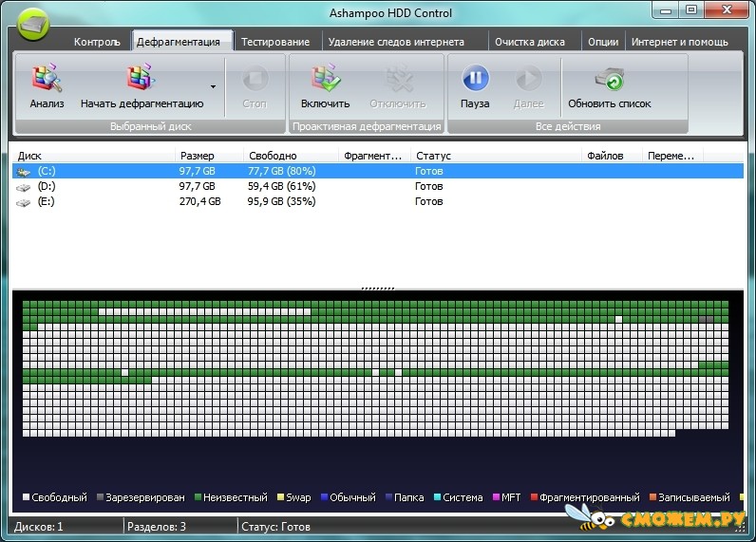
Task: Switch to Очистка диска tab
Action: click(530, 42)
